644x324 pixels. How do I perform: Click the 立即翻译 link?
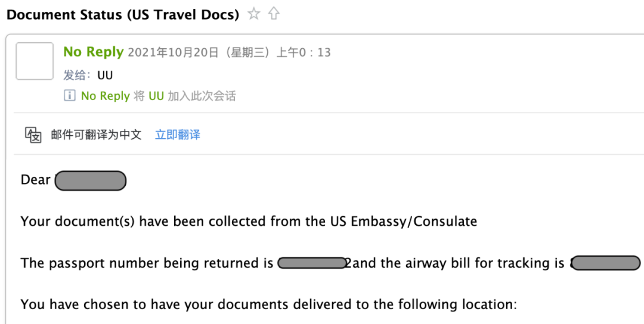click(178, 135)
